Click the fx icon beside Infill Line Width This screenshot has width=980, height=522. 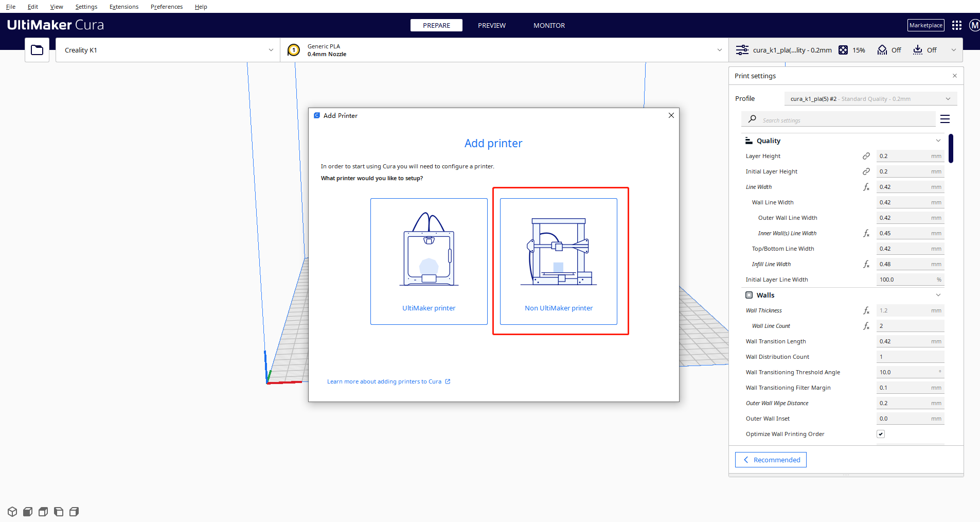[866, 264]
